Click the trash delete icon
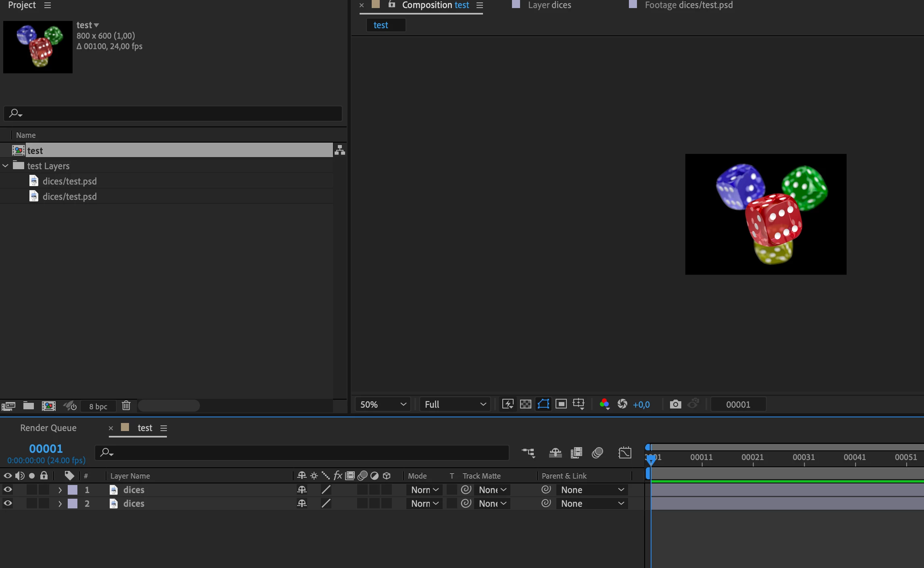Screen dimensions: 924x568 click(x=126, y=406)
